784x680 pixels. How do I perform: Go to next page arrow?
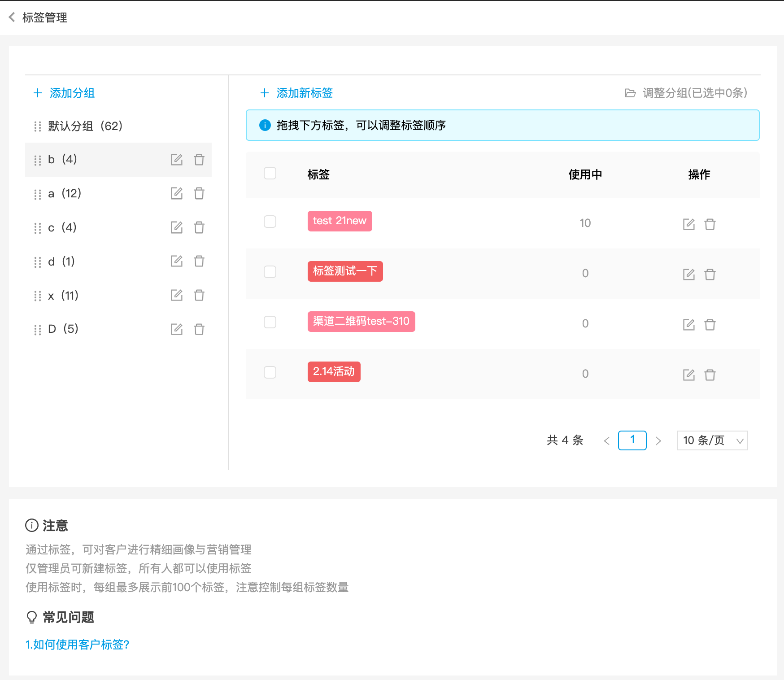click(x=658, y=441)
